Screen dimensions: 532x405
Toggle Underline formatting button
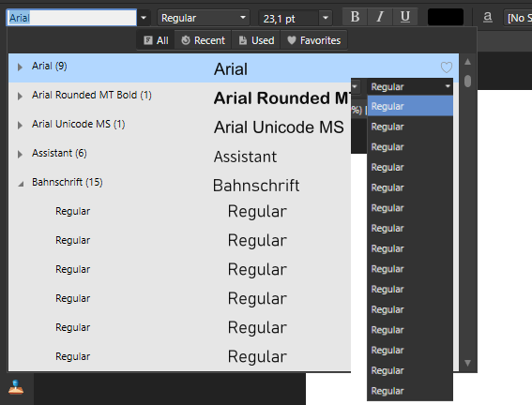[x=404, y=17]
